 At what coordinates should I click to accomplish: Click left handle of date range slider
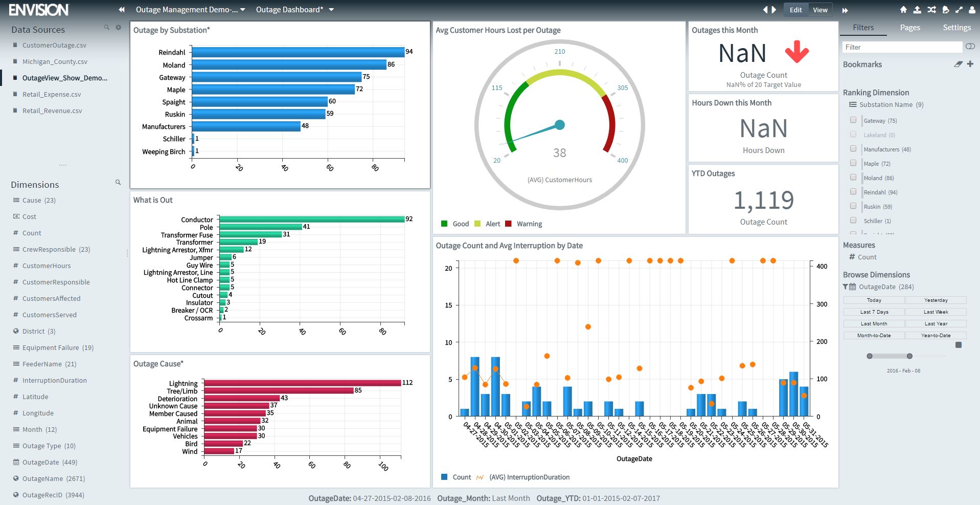[870, 356]
